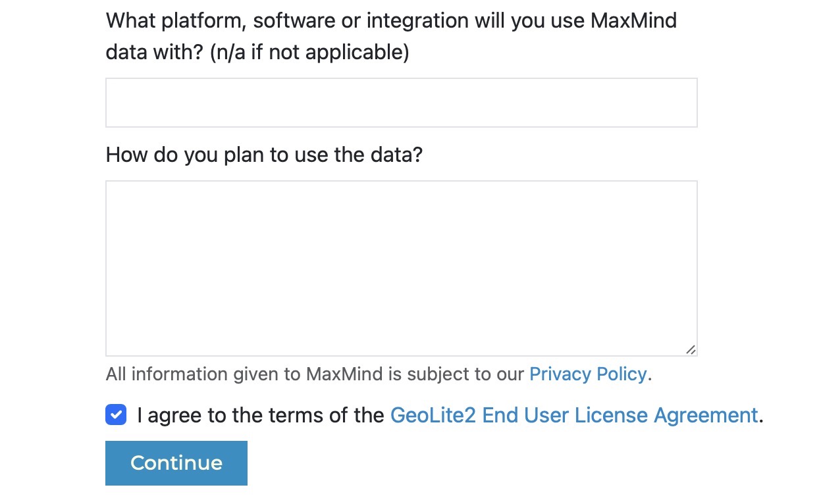
Task: Click the "I agree to the terms" label text
Action: pos(261,416)
